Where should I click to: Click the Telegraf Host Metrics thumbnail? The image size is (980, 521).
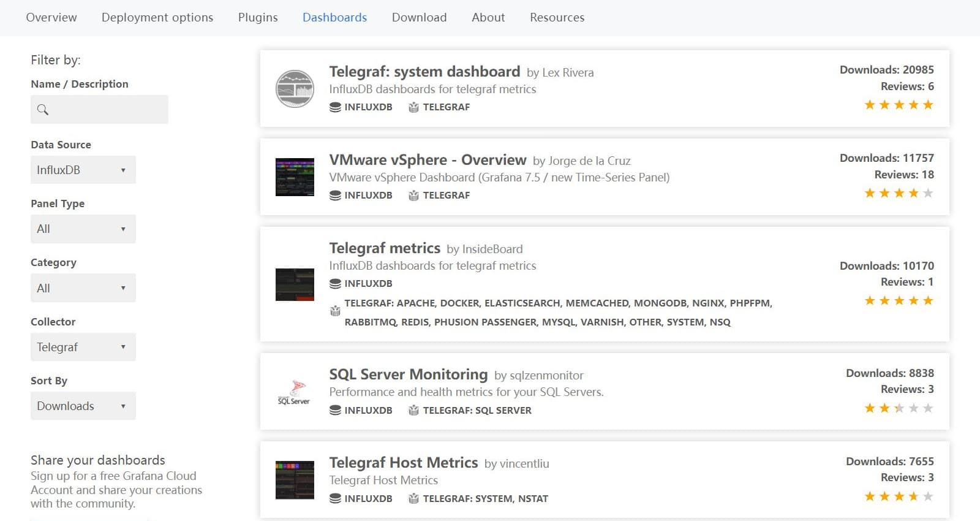click(x=295, y=480)
